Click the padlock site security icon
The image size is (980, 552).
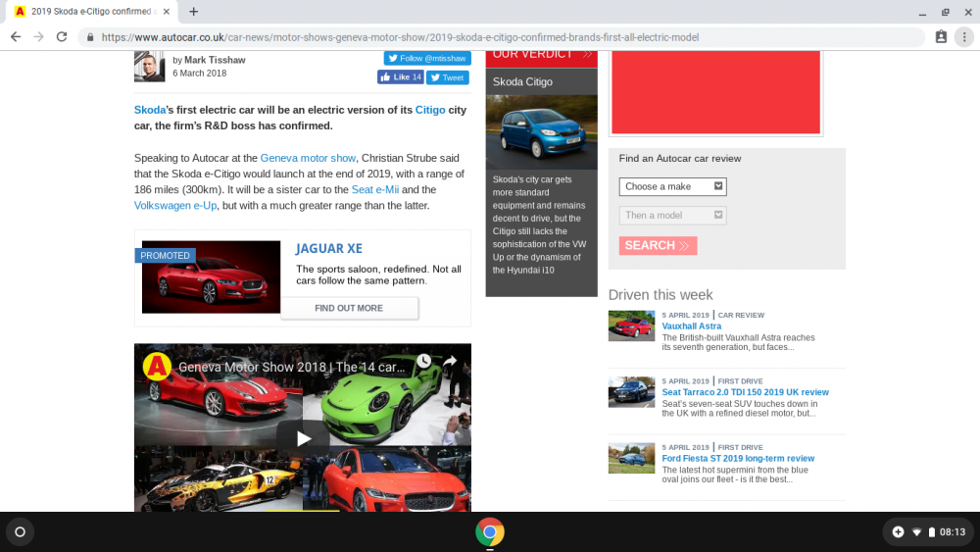point(90,37)
